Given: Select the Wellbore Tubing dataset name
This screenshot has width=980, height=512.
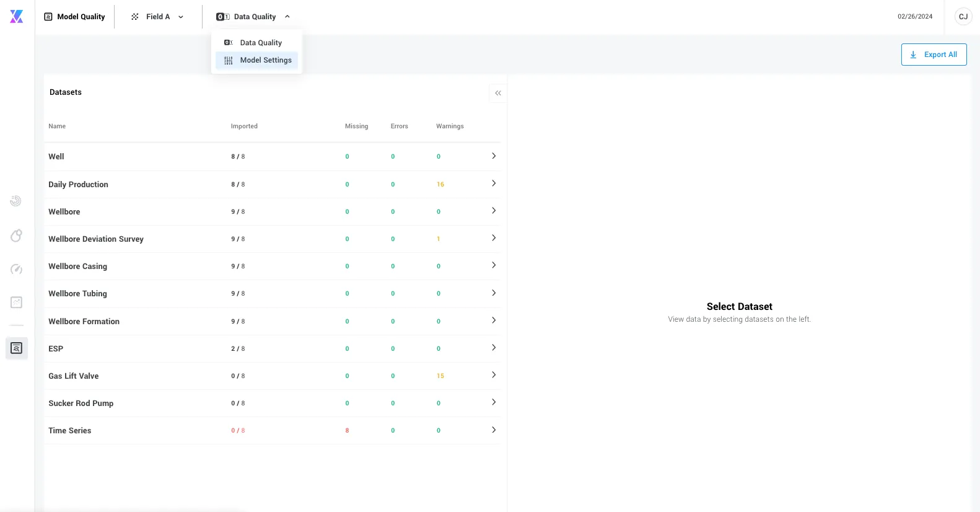Looking at the screenshot, I should [77, 294].
